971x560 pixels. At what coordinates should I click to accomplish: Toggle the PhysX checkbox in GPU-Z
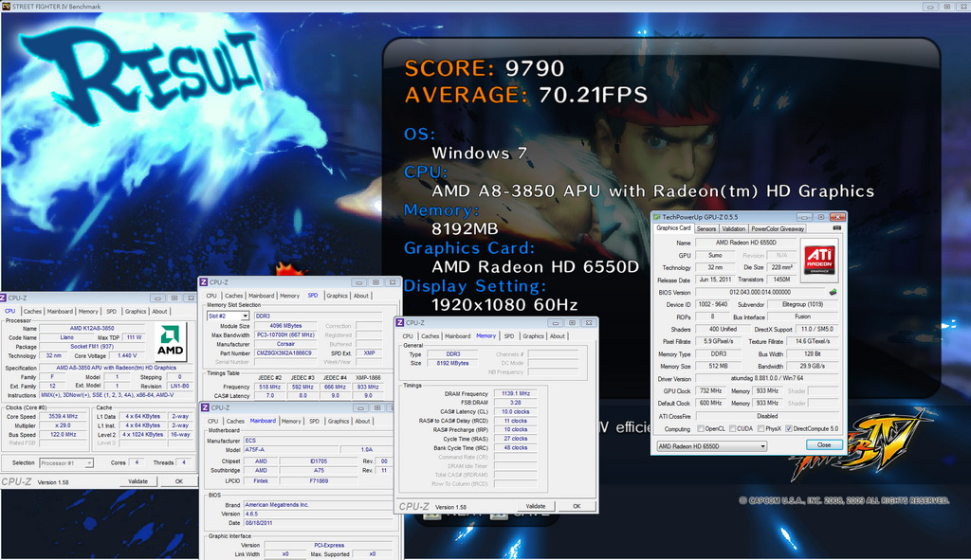(760, 429)
